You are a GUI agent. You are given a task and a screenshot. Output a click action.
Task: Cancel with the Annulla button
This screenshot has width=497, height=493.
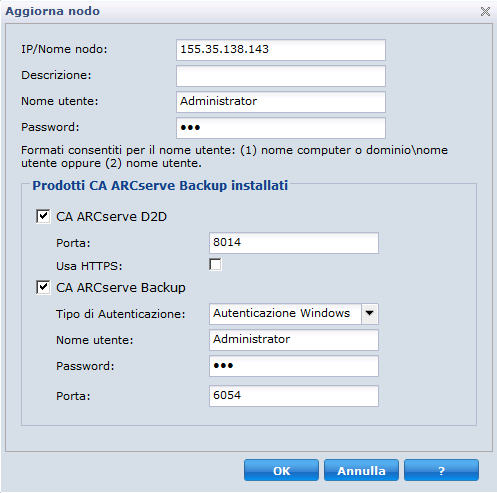[x=361, y=470]
